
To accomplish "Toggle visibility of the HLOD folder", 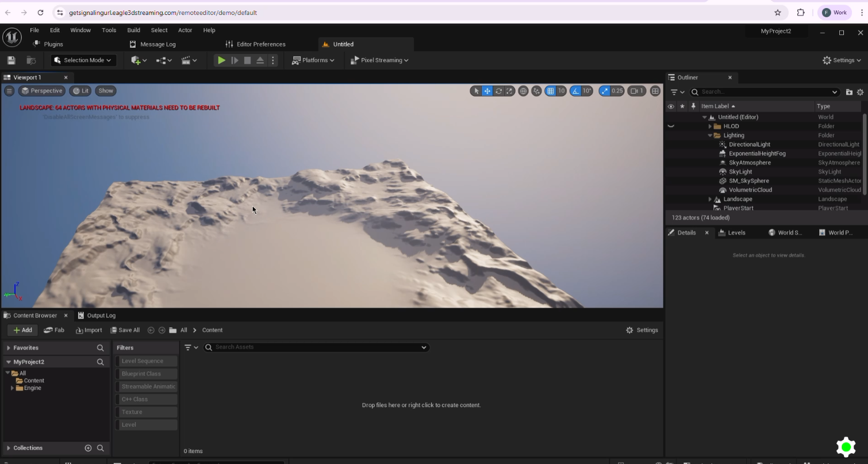I will coord(670,126).
